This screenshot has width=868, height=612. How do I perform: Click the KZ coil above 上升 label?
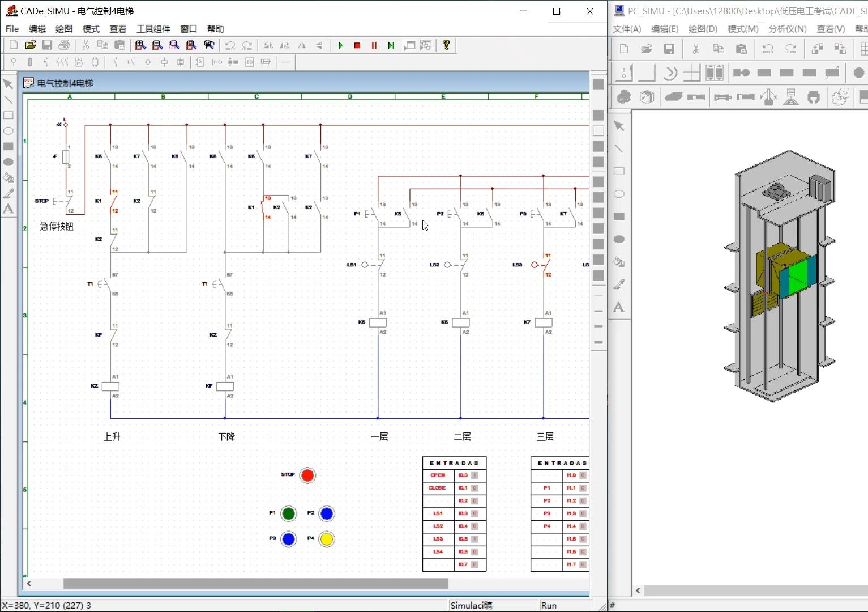(110, 386)
